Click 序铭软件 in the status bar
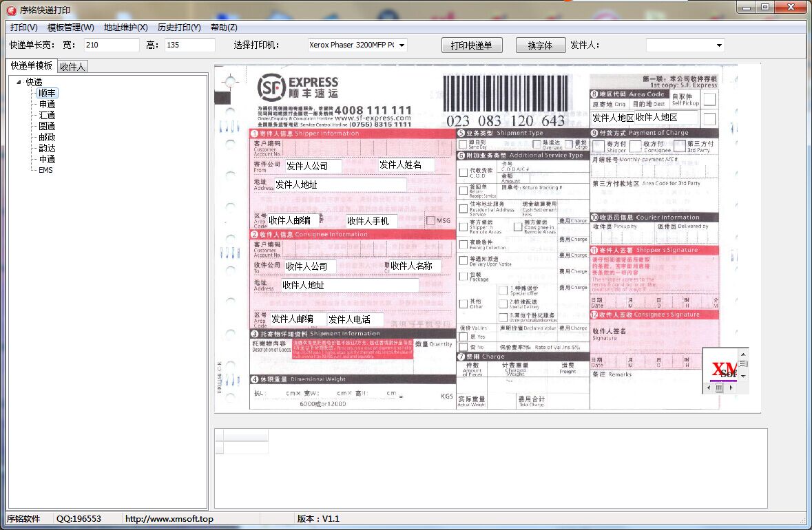Image resolution: width=812 pixels, height=530 pixels. pyautogui.click(x=23, y=518)
